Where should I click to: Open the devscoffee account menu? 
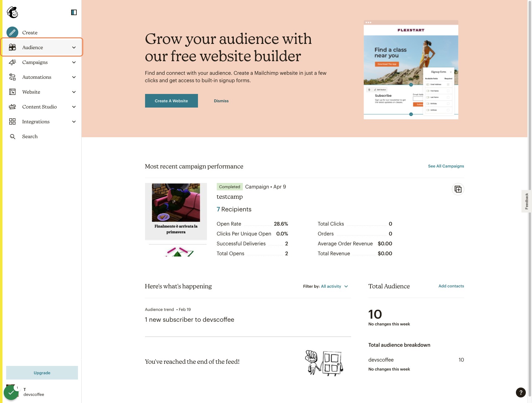(x=34, y=392)
